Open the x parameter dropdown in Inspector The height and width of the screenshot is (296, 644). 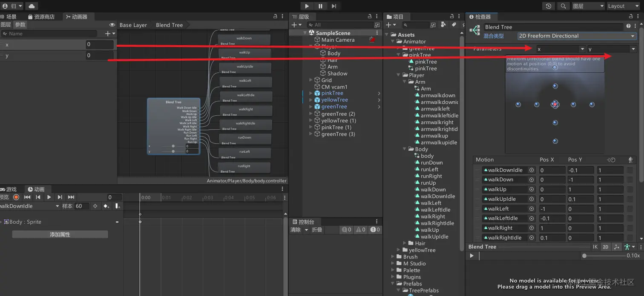[561, 49]
